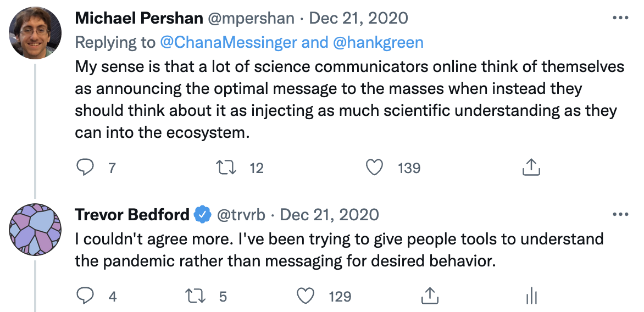Reply to Trevor Bedford's tweet
The image size is (644, 312).
[85, 297]
